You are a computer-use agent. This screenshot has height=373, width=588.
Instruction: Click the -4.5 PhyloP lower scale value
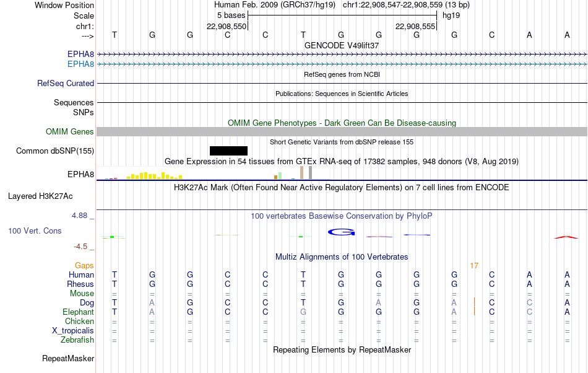(x=80, y=247)
